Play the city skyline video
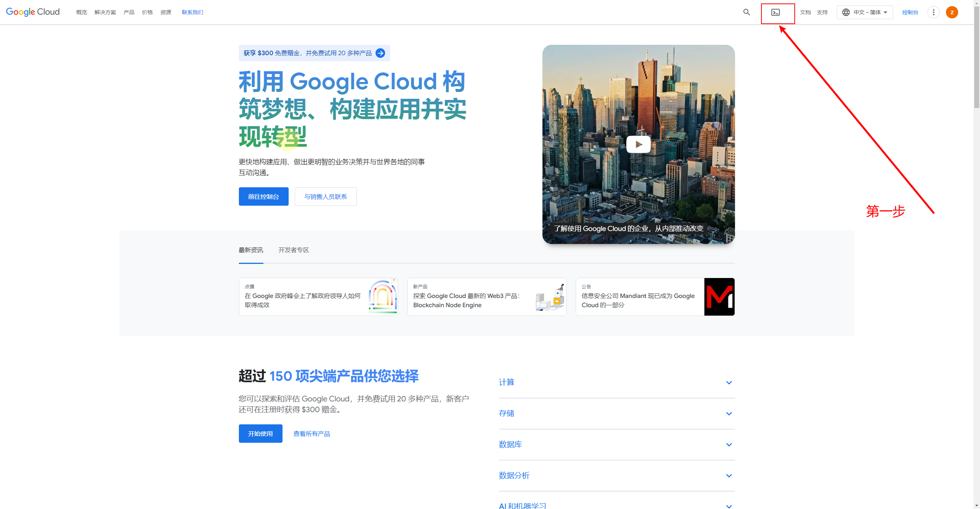980x509 pixels. tap(638, 144)
